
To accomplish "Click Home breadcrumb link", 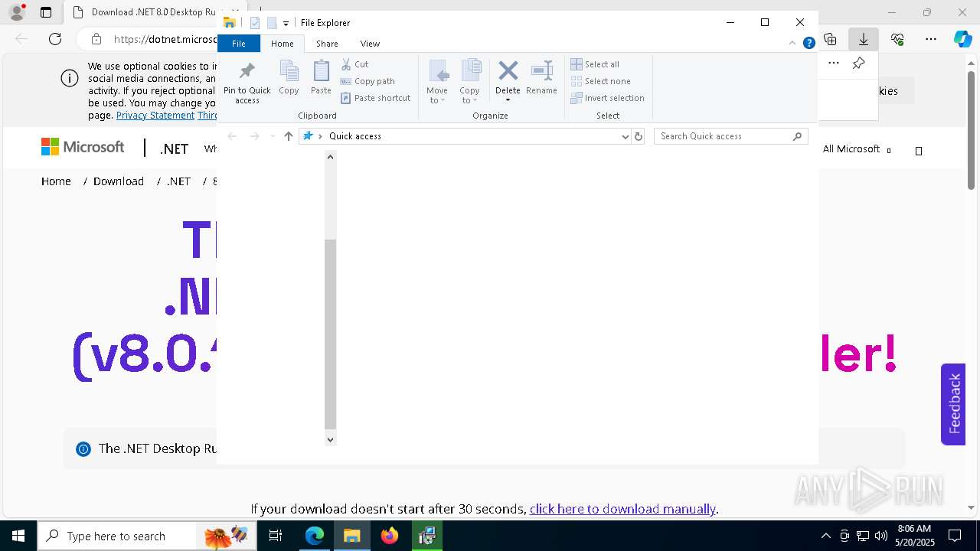I will (x=56, y=181).
